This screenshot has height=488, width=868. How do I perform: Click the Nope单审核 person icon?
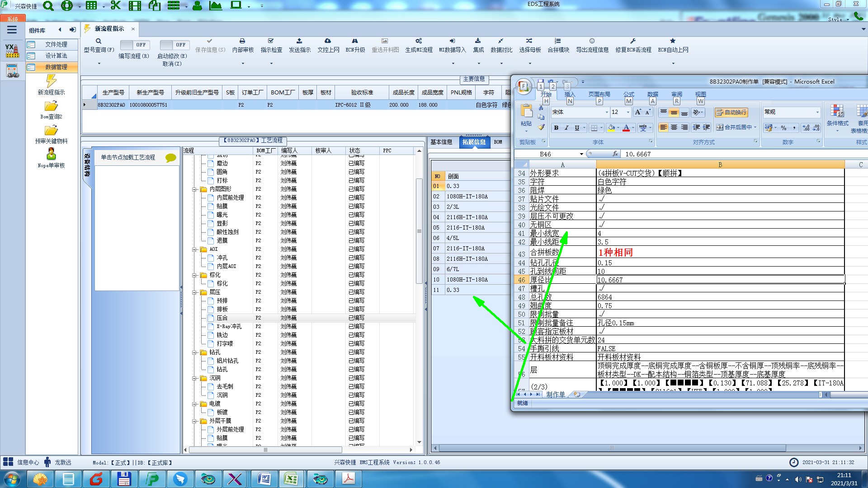[51, 154]
